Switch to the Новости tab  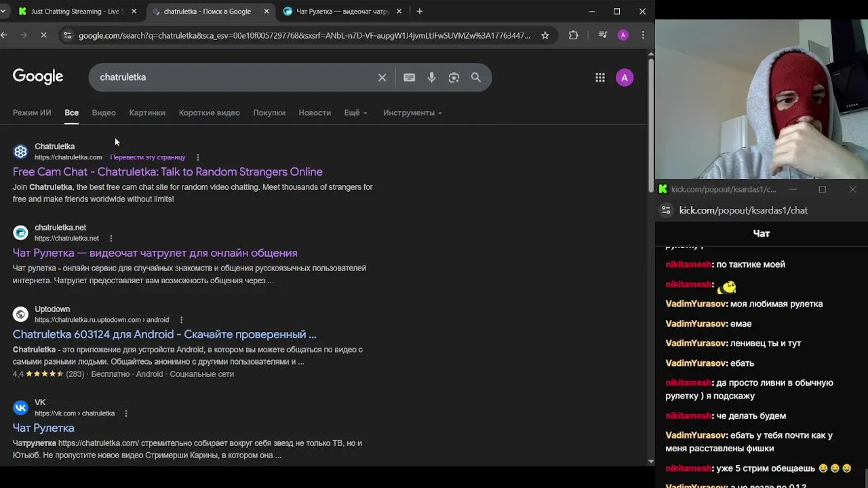pyautogui.click(x=315, y=113)
